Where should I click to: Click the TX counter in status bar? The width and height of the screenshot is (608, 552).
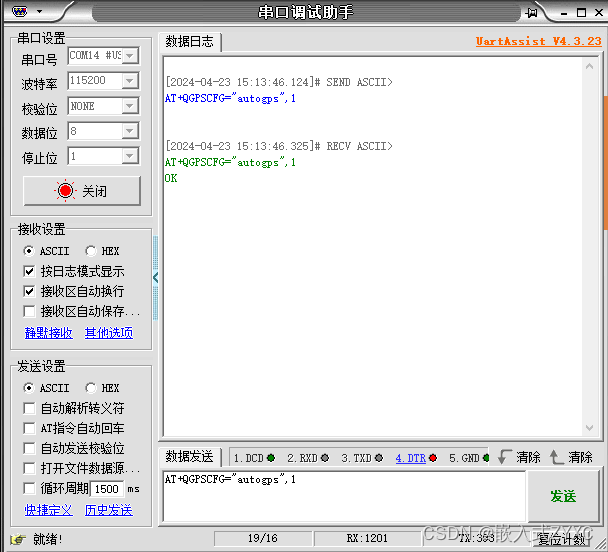tap(477, 538)
